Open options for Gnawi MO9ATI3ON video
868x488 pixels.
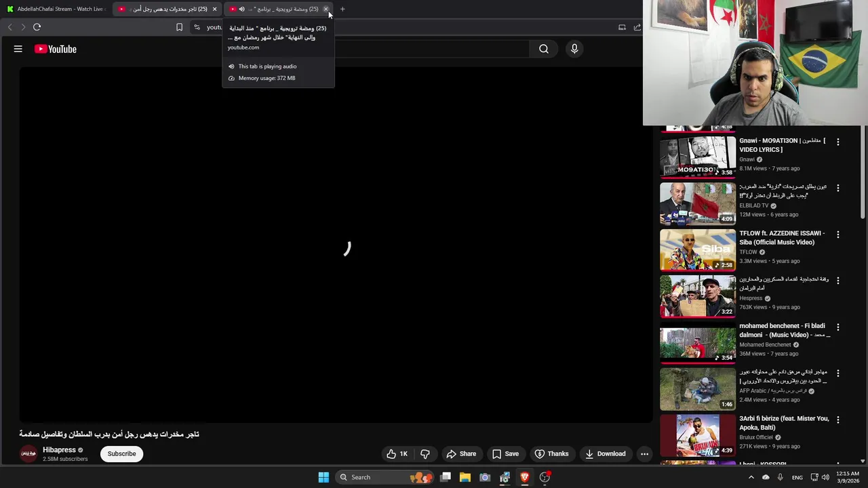point(838,142)
